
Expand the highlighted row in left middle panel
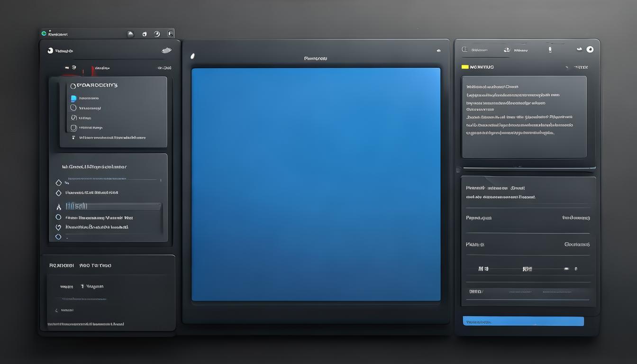[114, 206]
